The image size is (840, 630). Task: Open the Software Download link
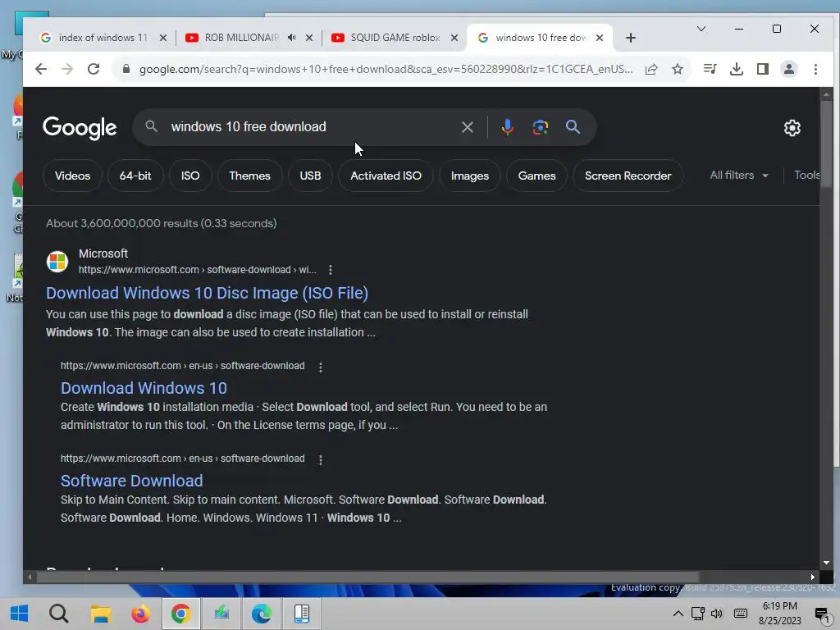132,481
